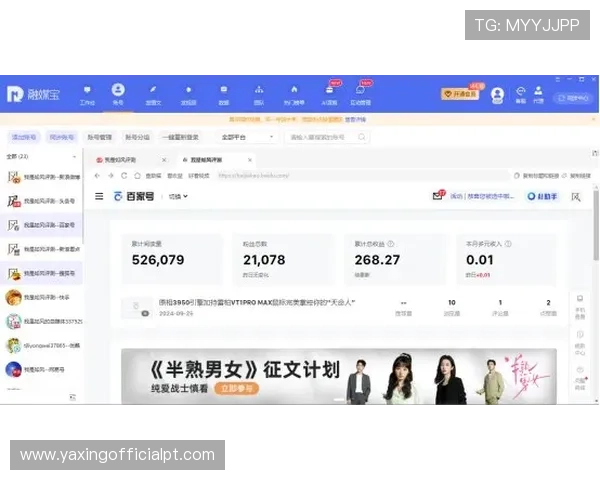600x480 pixels.
Task: Select the 头条号 account in the sidebar
Action: 41,201
